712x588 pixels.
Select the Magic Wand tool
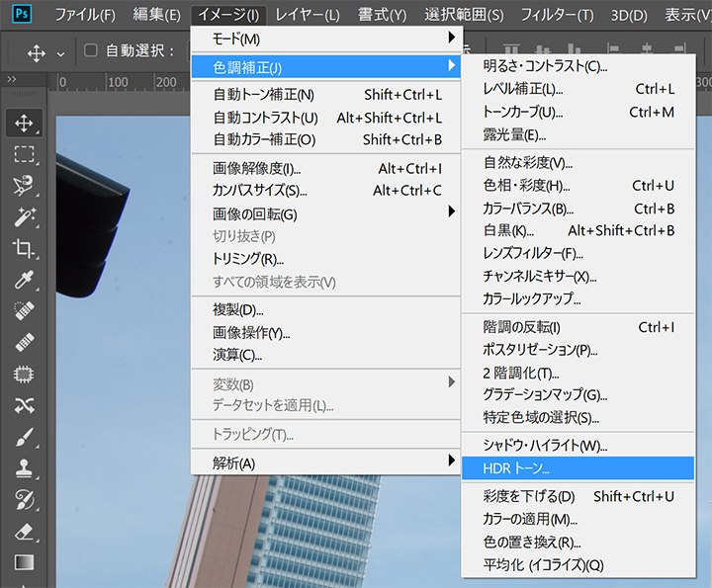[25, 216]
